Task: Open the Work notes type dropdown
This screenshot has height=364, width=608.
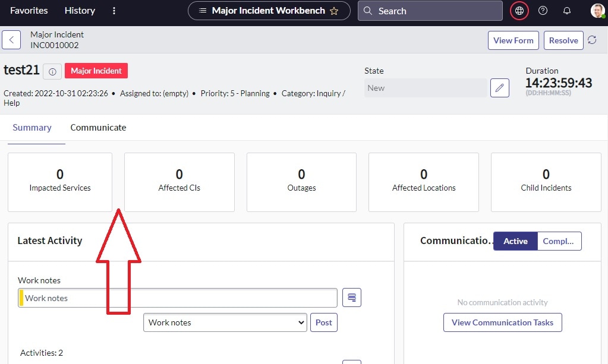Action: (225, 322)
